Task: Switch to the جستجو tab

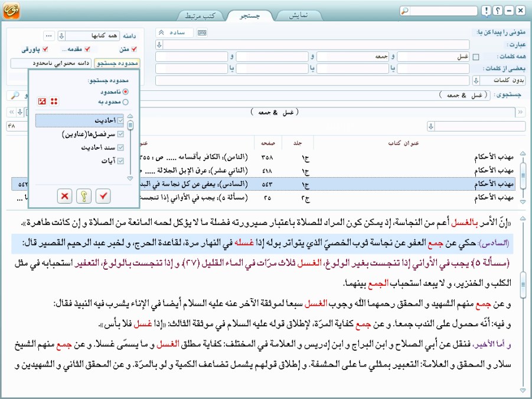Action: pos(250,15)
